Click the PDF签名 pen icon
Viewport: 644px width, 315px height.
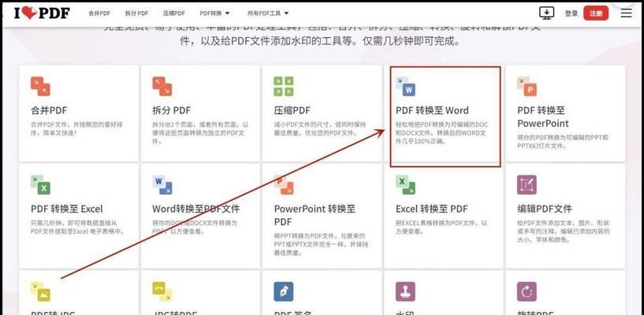tap(284, 291)
